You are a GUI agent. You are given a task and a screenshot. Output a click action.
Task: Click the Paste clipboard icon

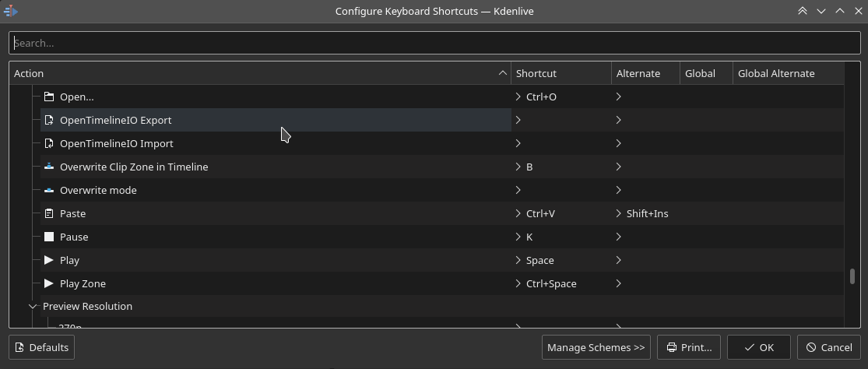[49, 213]
